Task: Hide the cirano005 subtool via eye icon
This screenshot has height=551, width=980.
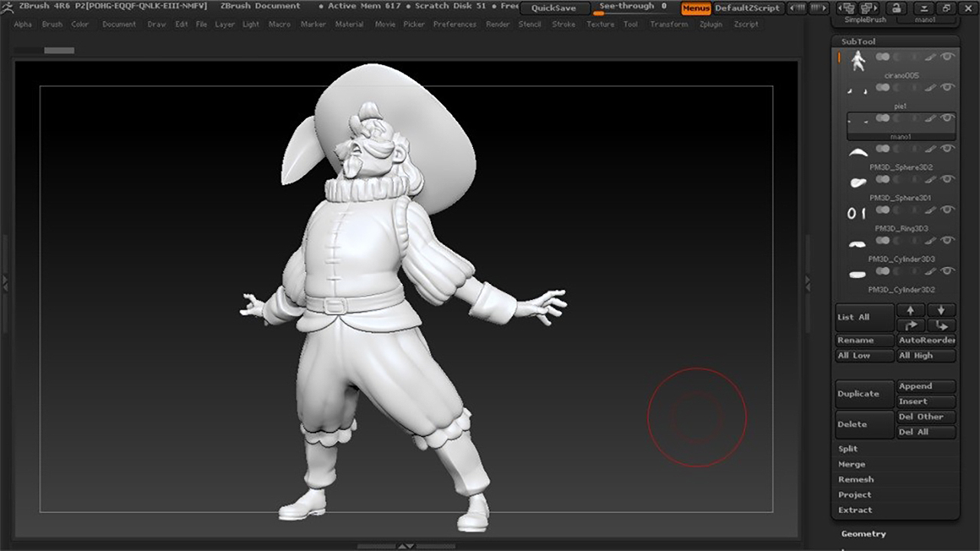Action: tap(948, 57)
